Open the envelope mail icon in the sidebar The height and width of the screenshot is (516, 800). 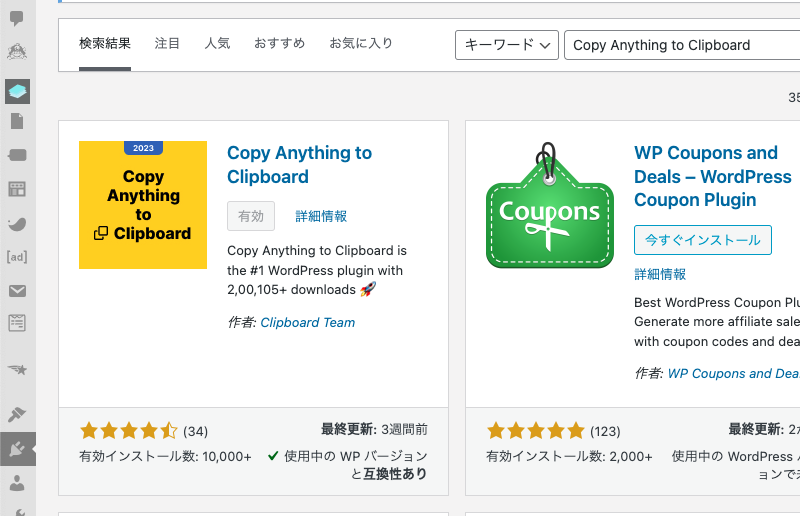point(17,291)
